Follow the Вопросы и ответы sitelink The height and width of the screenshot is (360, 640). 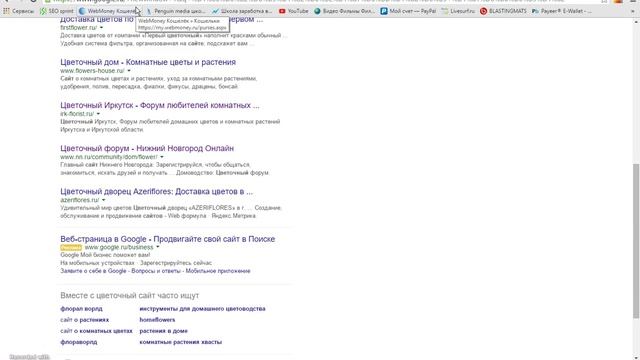tap(156, 271)
